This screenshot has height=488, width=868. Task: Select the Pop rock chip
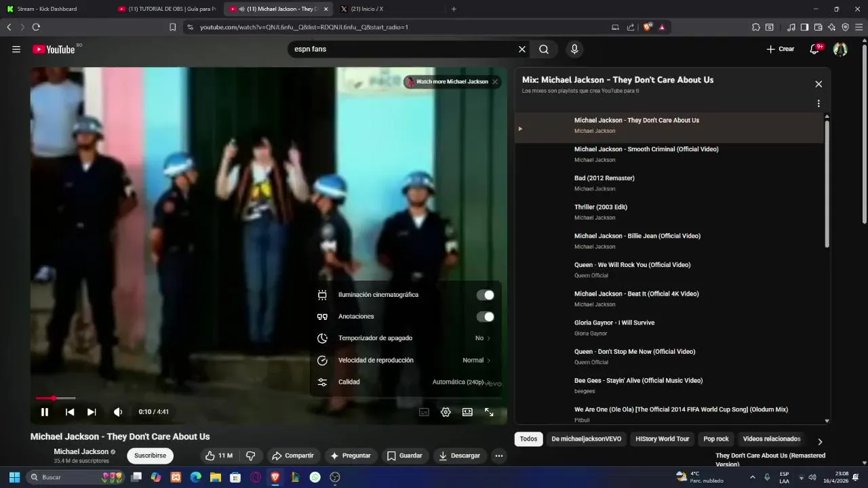coord(716,439)
